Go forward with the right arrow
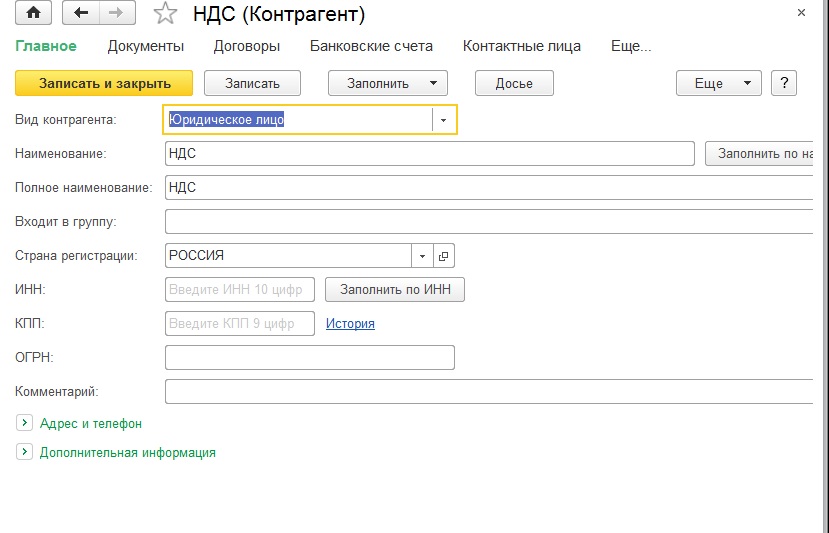The height and width of the screenshot is (533, 829). pos(116,14)
